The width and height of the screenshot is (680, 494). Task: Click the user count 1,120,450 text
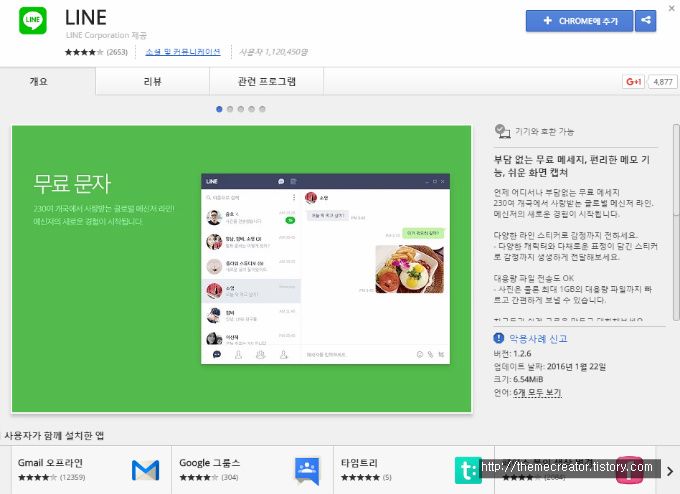273,52
